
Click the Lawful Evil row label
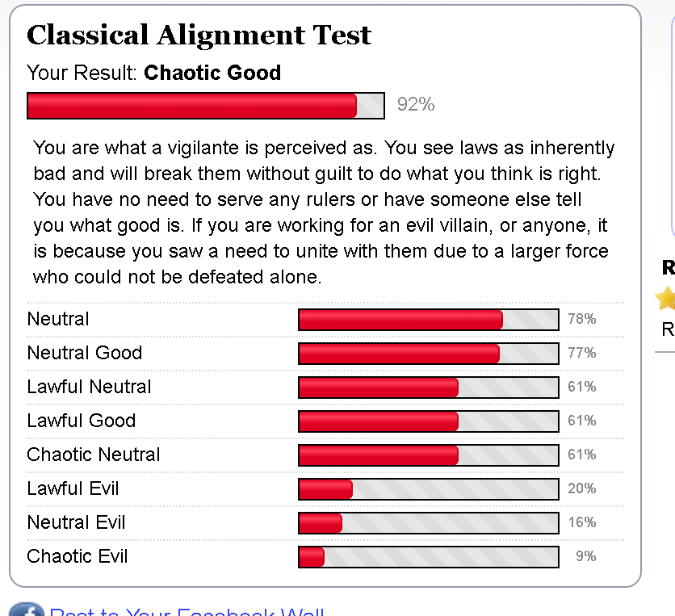73,488
